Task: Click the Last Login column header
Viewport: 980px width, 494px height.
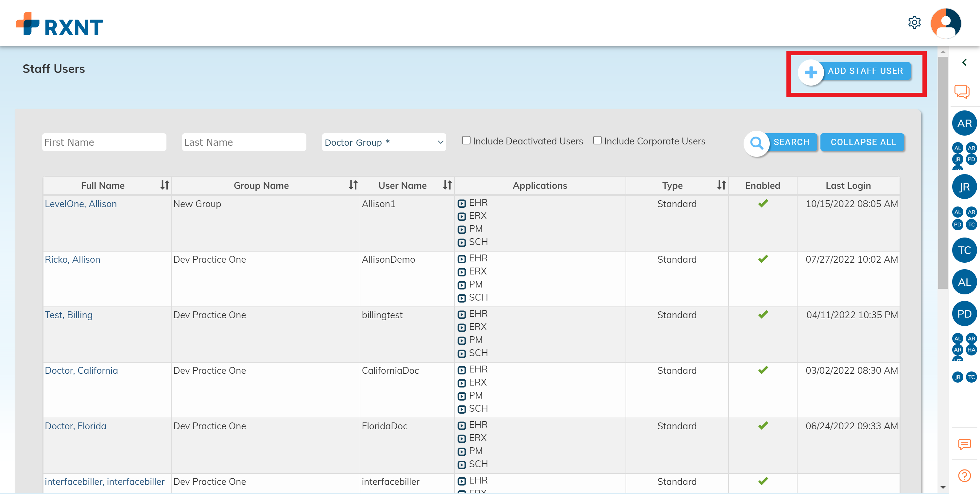Action: tap(848, 186)
